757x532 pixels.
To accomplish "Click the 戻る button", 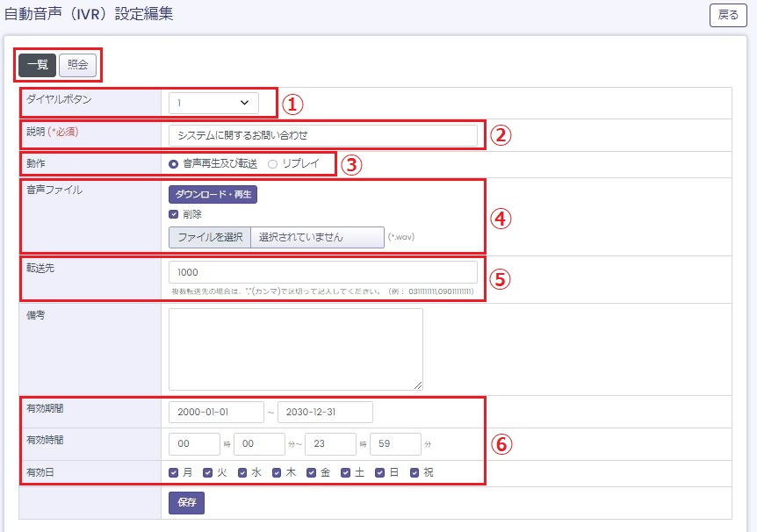I will coord(728,16).
